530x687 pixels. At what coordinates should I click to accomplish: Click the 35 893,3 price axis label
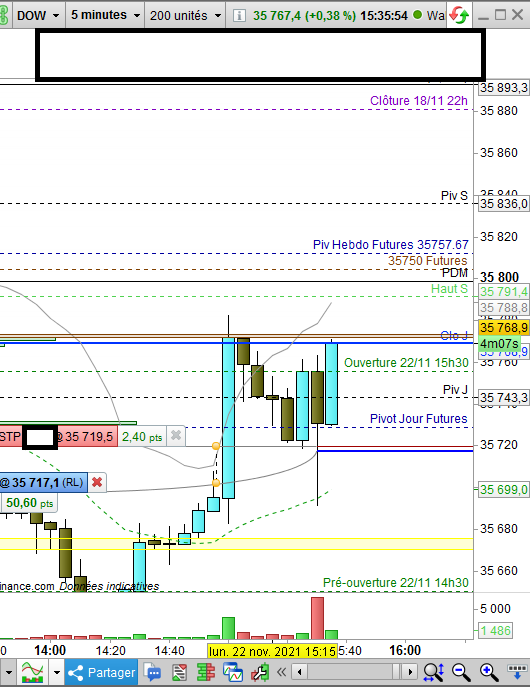(x=503, y=88)
